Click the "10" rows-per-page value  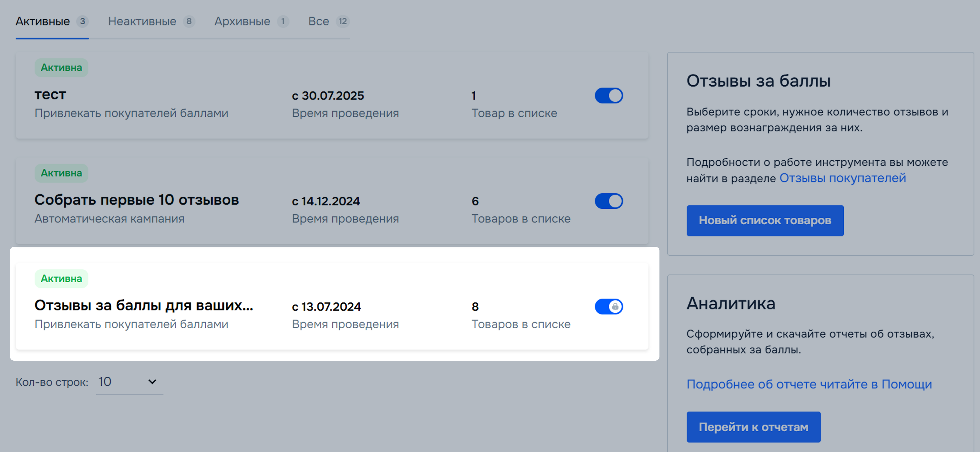105,382
